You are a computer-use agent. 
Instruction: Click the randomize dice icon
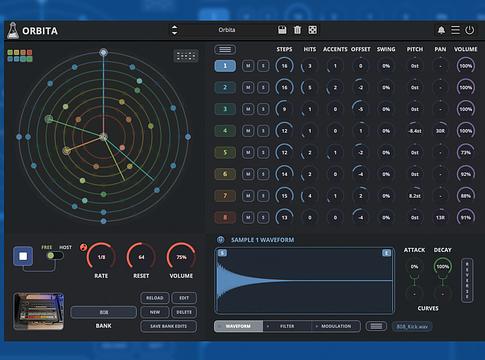point(313,30)
